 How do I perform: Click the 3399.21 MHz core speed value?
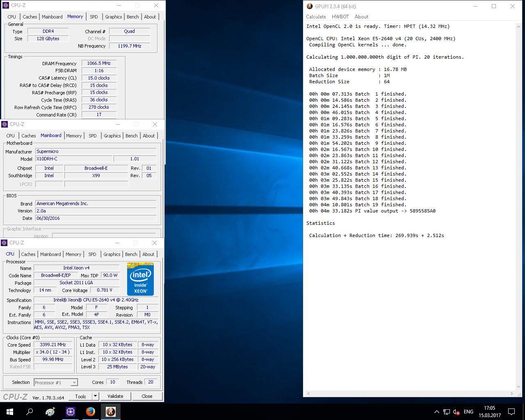tap(53, 345)
